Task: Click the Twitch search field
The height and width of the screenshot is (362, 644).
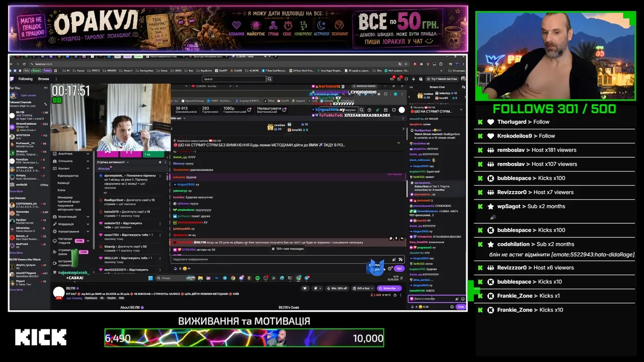Action: pos(234,79)
